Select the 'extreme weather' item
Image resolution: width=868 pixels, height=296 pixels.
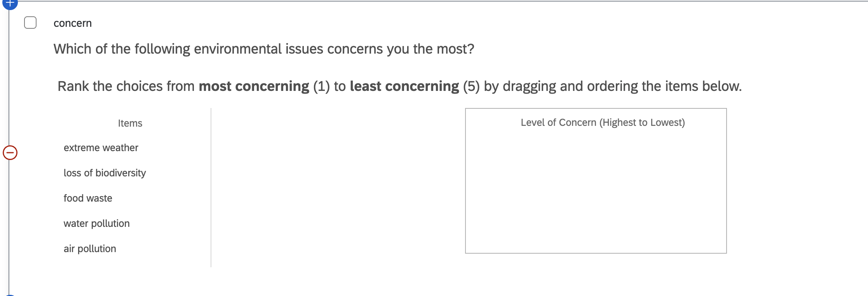tap(101, 148)
